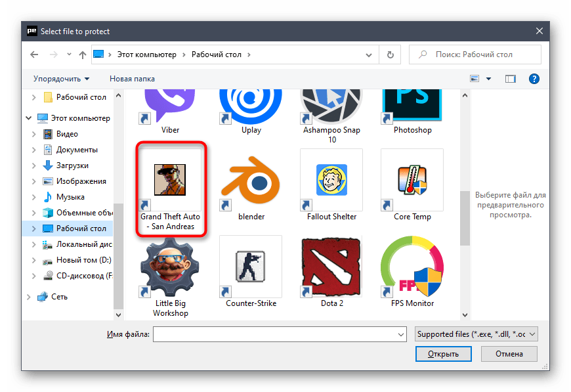This screenshot has height=392, width=571.
Task: Select the Photoshop shortcut icon
Action: (412, 106)
